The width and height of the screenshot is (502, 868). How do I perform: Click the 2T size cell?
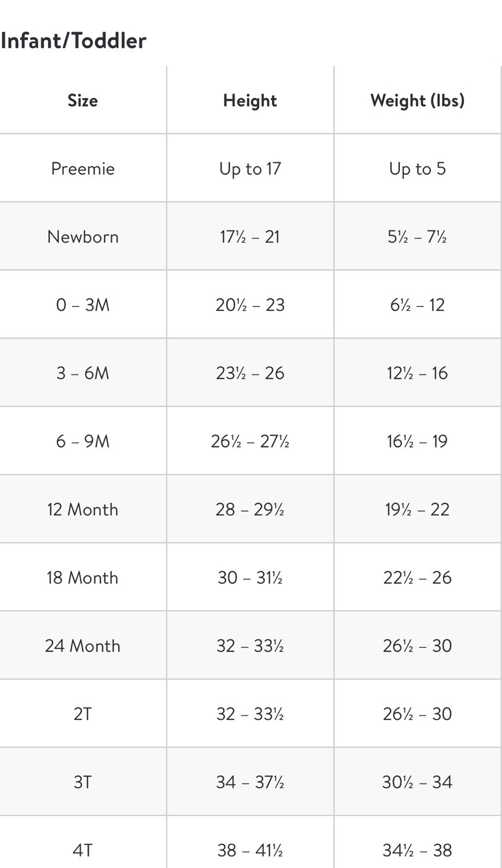(82, 713)
